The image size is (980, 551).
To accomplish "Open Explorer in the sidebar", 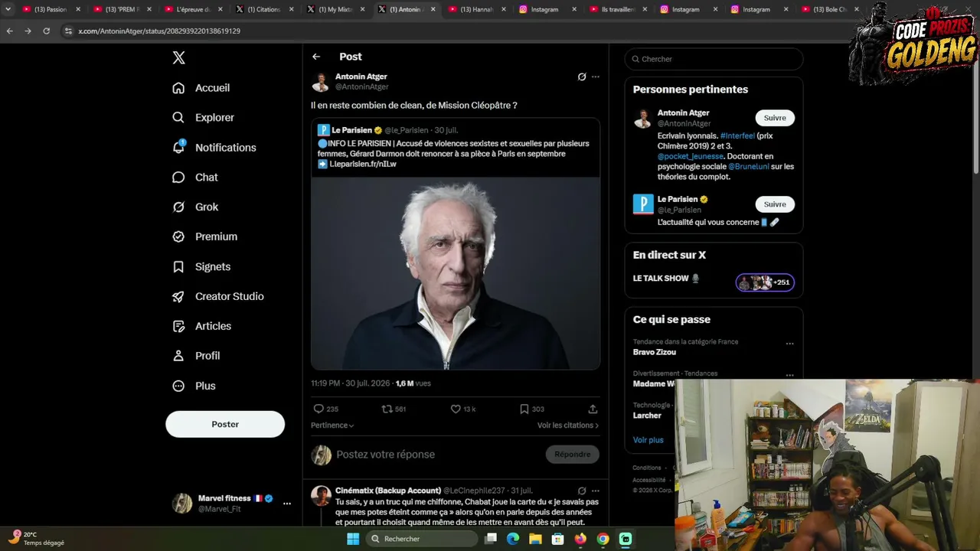I will pos(204,118).
